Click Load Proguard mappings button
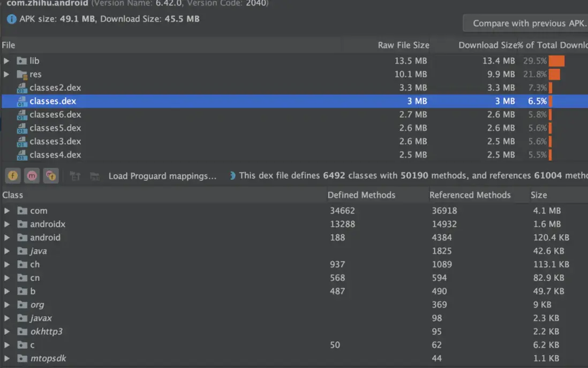 (162, 176)
